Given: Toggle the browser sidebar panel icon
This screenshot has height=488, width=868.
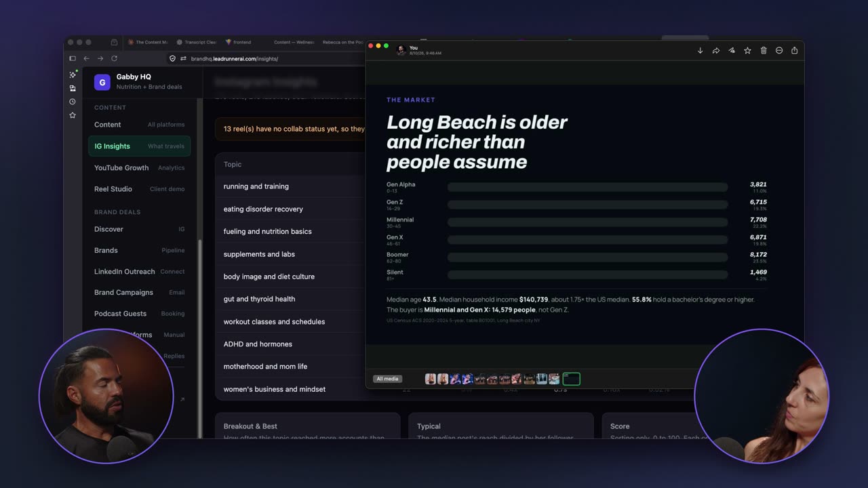Looking at the screenshot, I should pos(73,59).
